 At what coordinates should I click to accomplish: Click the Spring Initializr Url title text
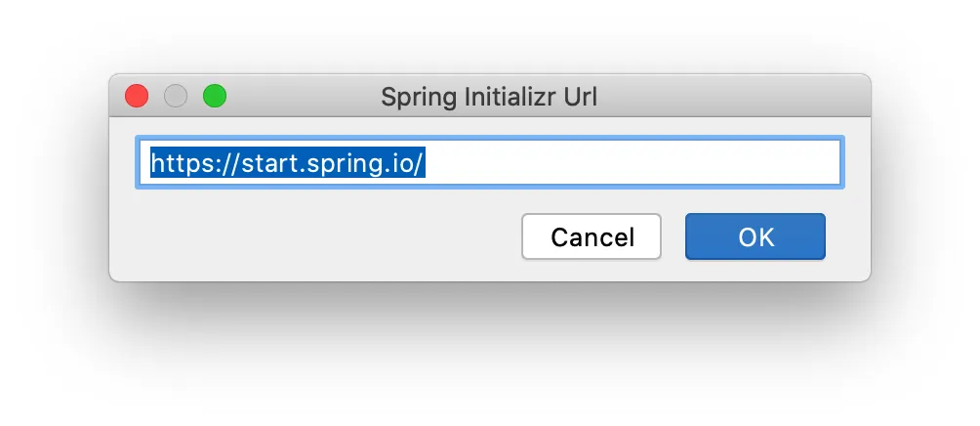[489, 97]
